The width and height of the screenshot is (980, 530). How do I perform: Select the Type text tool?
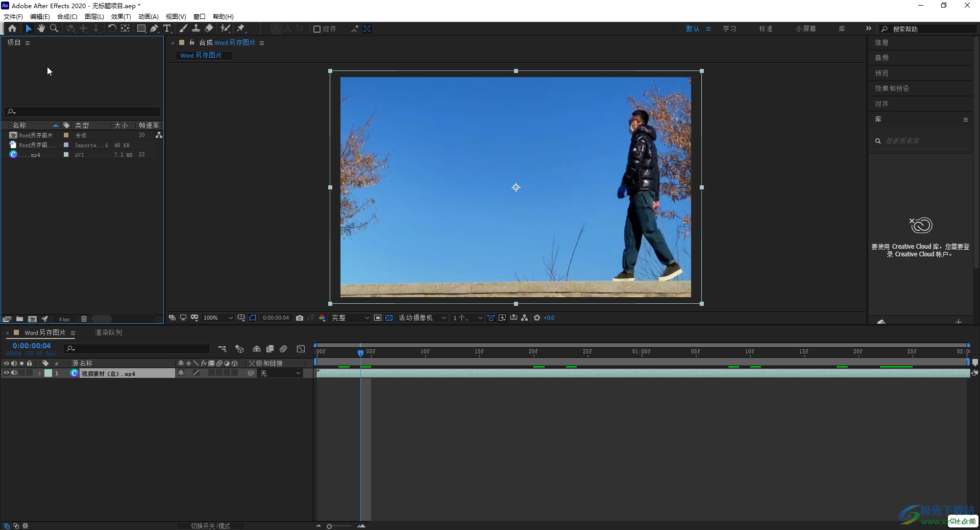tap(167, 29)
